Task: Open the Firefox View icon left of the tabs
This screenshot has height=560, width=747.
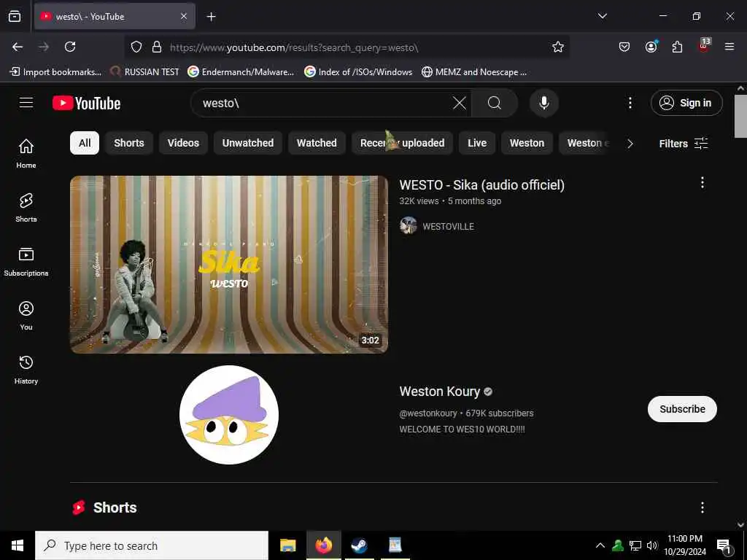Action: pyautogui.click(x=15, y=16)
